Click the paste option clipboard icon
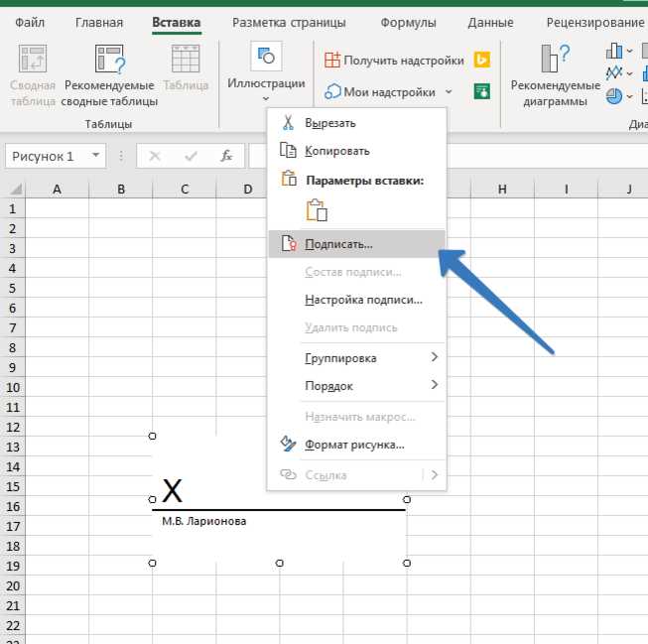The height and width of the screenshot is (644, 648). pos(317,210)
